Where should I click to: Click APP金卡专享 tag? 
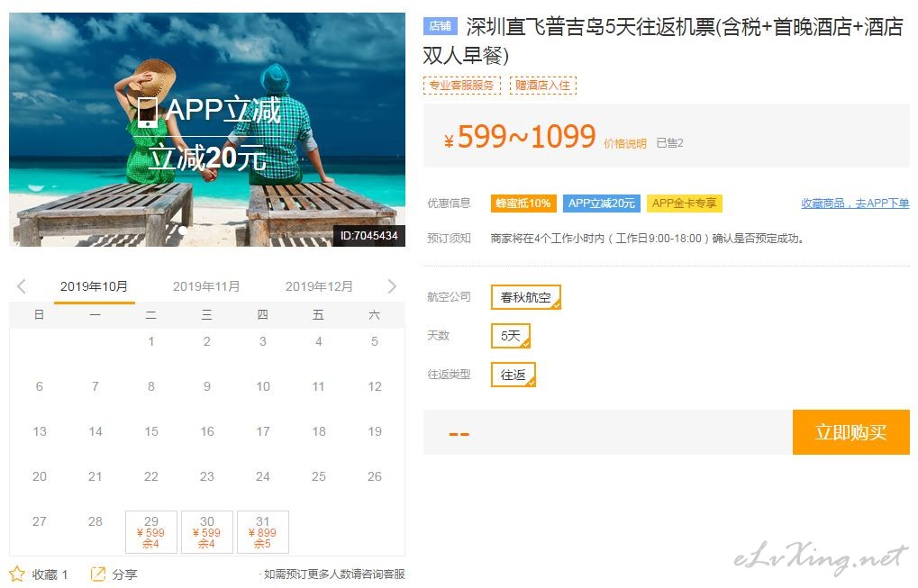coord(685,203)
